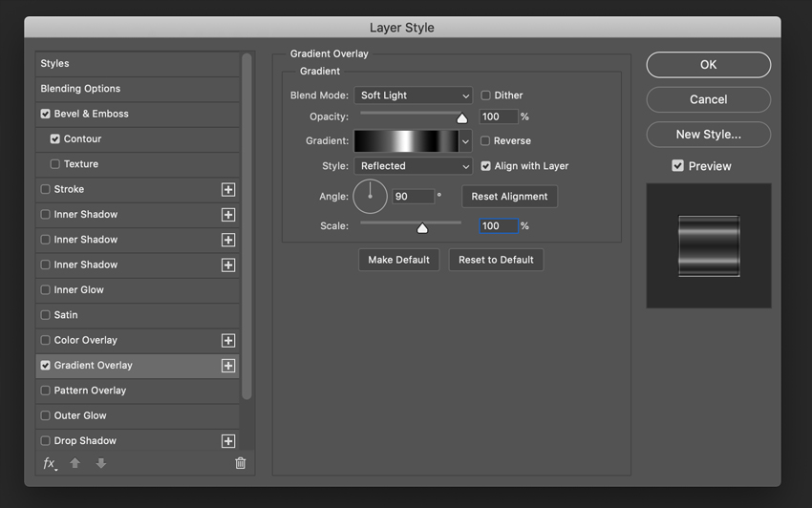Enable the Color Overlay checkbox

pos(46,340)
